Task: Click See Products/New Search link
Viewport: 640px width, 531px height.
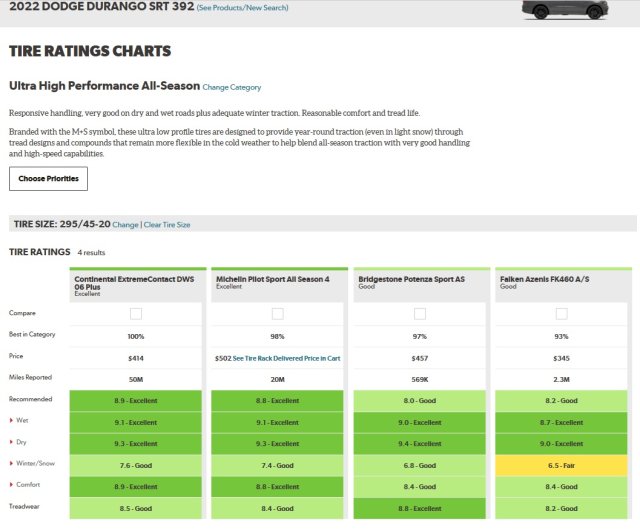Action: coord(242,7)
